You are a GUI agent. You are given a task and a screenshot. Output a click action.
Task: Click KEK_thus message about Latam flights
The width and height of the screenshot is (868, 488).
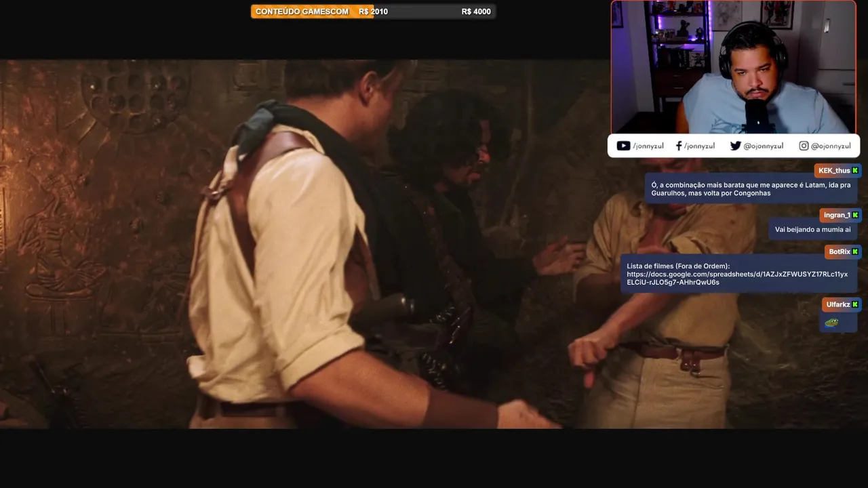point(751,188)
